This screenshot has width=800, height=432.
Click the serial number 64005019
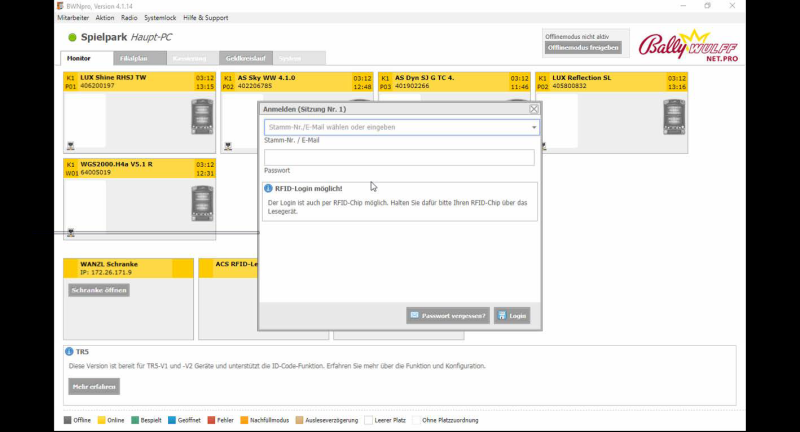coord(95,172)
